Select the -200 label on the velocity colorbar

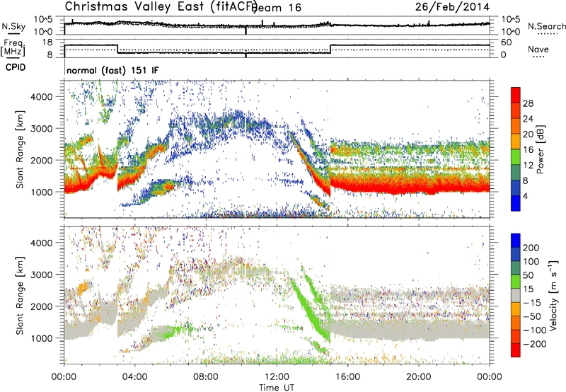[535, 344]
